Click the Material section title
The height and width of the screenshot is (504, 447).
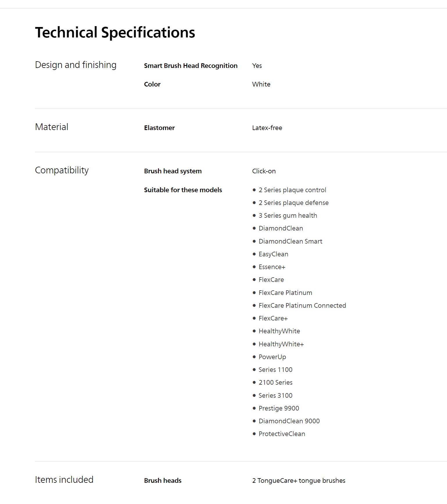pyautogui.click(x=52, y=127)
